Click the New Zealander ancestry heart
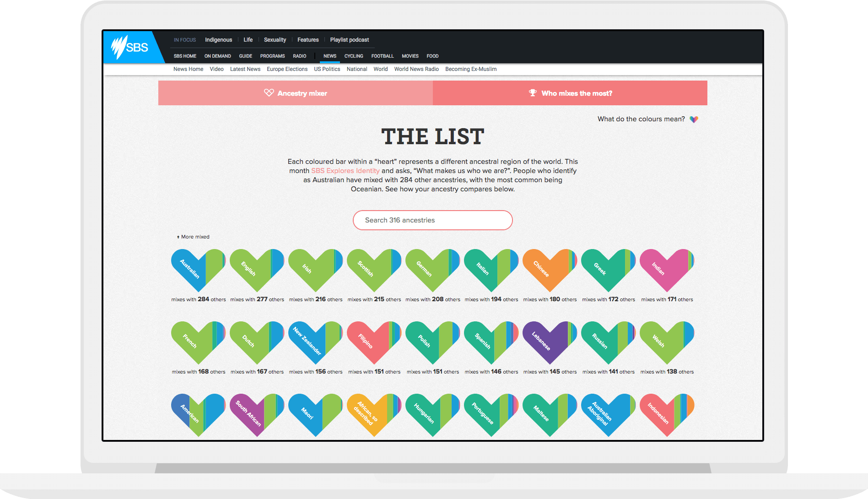Screen dimensions: 868x499 click(x=315, y=342)
